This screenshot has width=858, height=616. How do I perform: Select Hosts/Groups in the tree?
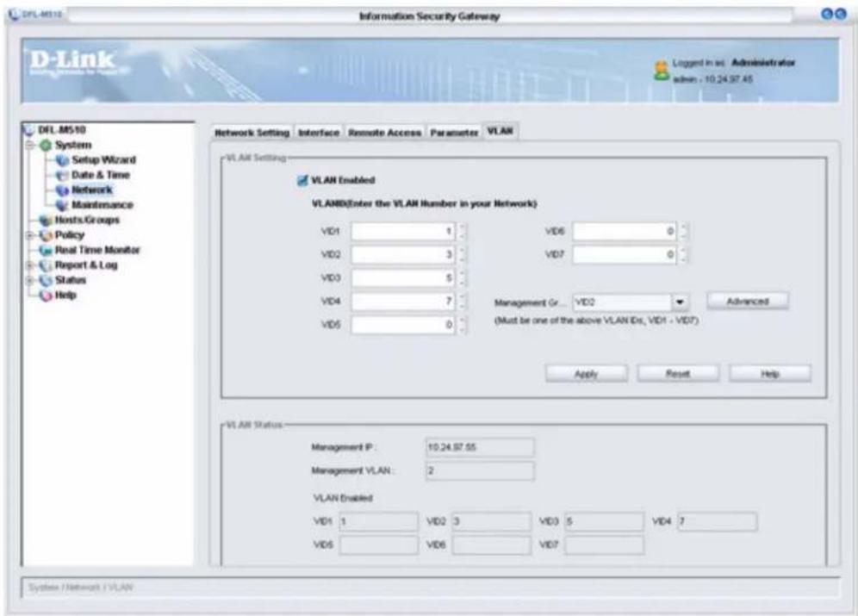pos(87,220)
